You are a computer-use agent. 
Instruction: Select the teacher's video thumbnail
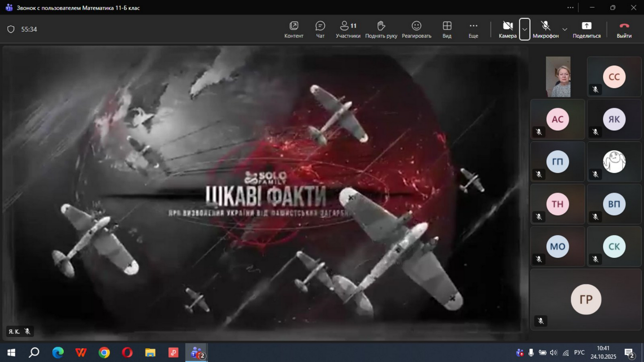point(558,76)
